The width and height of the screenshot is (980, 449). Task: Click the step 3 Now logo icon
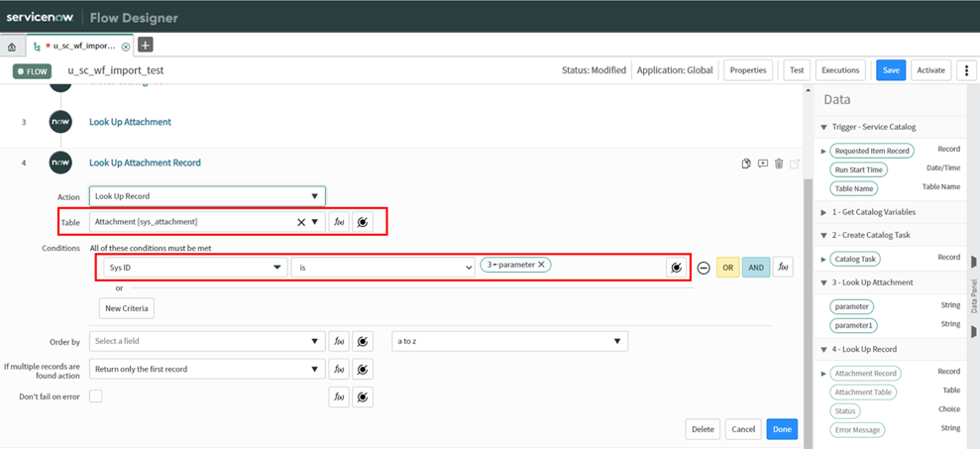point(60,122)
